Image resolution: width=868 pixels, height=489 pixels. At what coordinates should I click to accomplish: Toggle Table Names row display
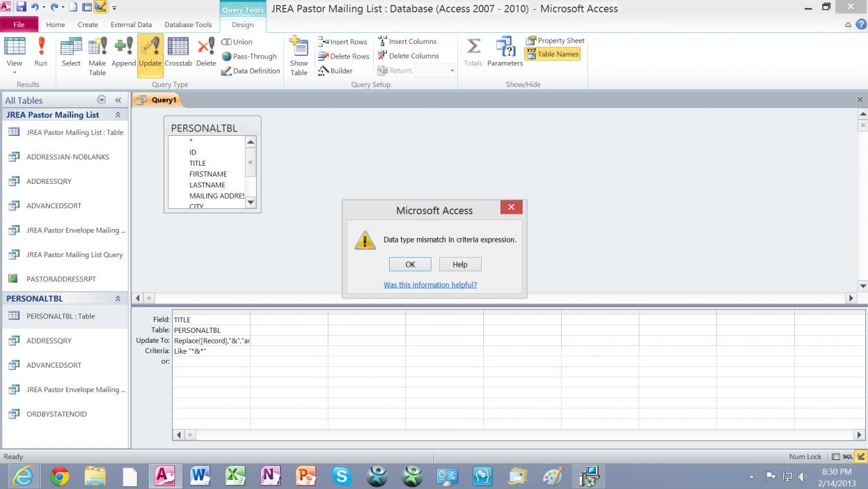point(553,54)
